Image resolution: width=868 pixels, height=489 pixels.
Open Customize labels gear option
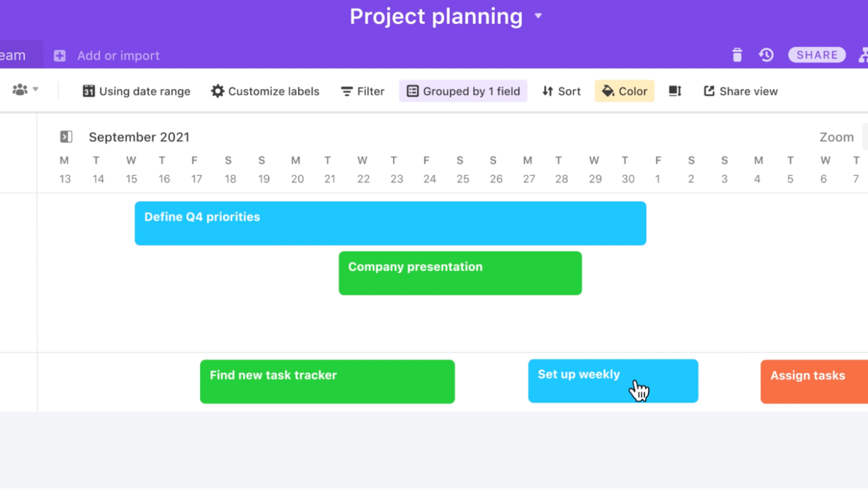point(265,91)
